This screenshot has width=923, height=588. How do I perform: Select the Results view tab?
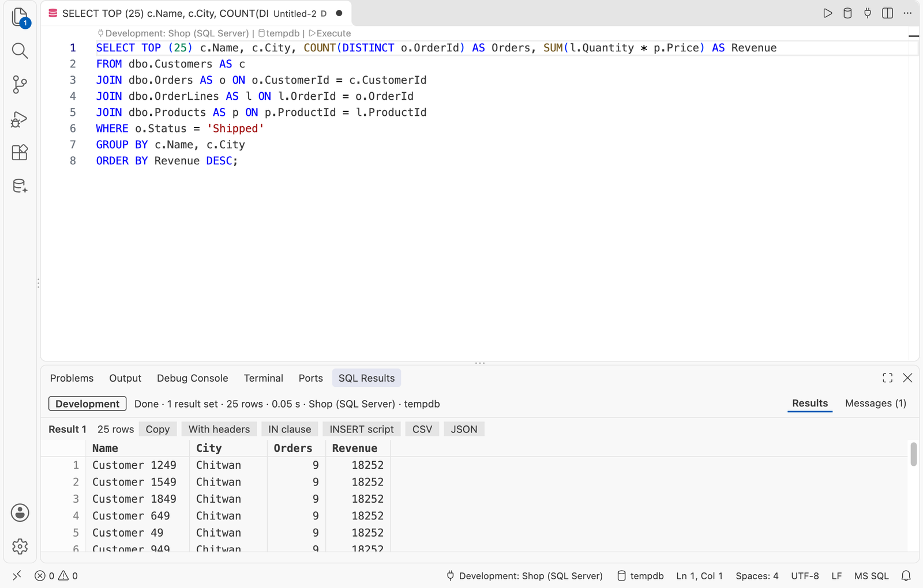point(810,404)
